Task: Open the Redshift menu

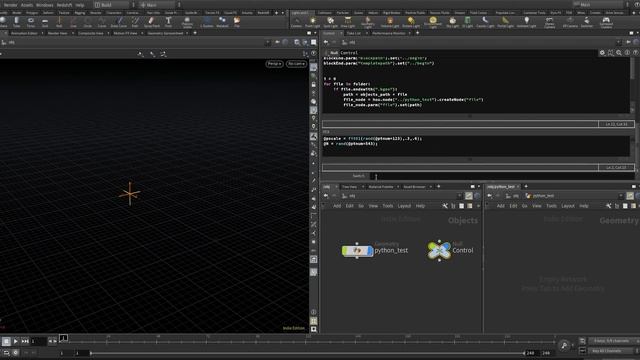Action: (64, 5)
